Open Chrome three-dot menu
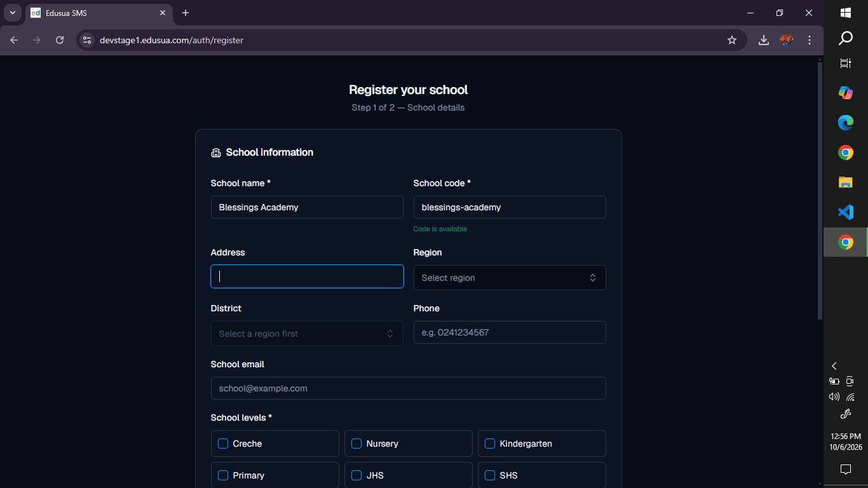 [x=810, y=40]
